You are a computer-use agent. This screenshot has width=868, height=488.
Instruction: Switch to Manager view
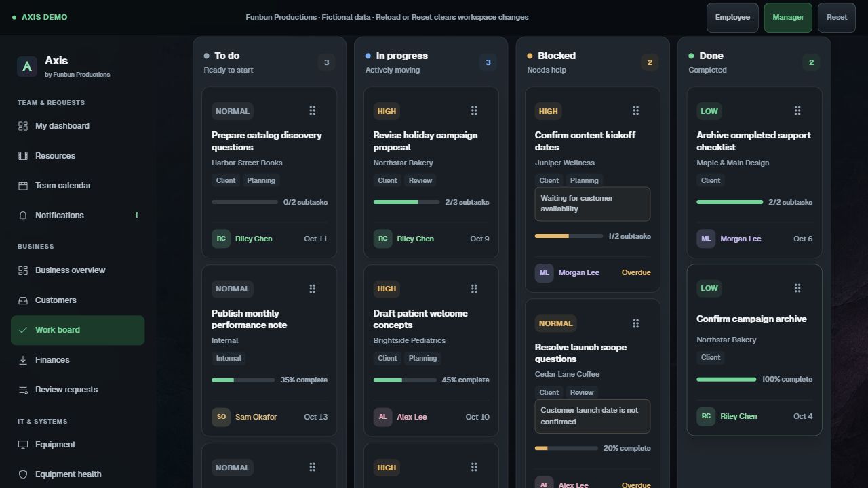788,18
